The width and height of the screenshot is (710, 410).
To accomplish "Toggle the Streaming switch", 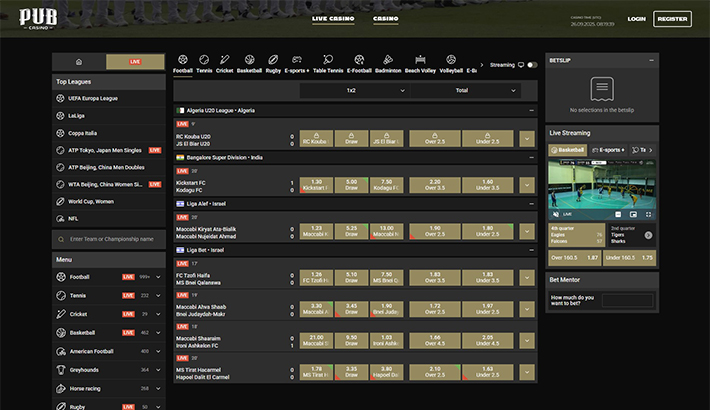I will point(531,65).
